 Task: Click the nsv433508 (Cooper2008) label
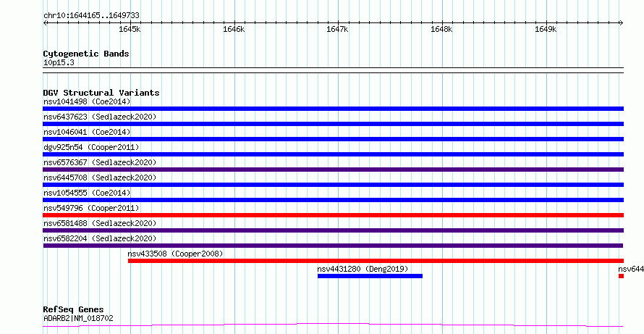(175, 254)
